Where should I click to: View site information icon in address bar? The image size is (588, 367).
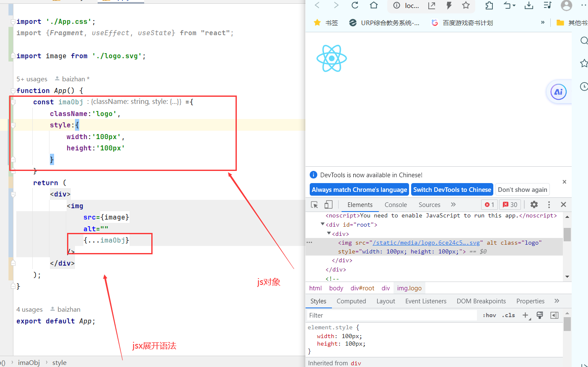coord(396,5)
